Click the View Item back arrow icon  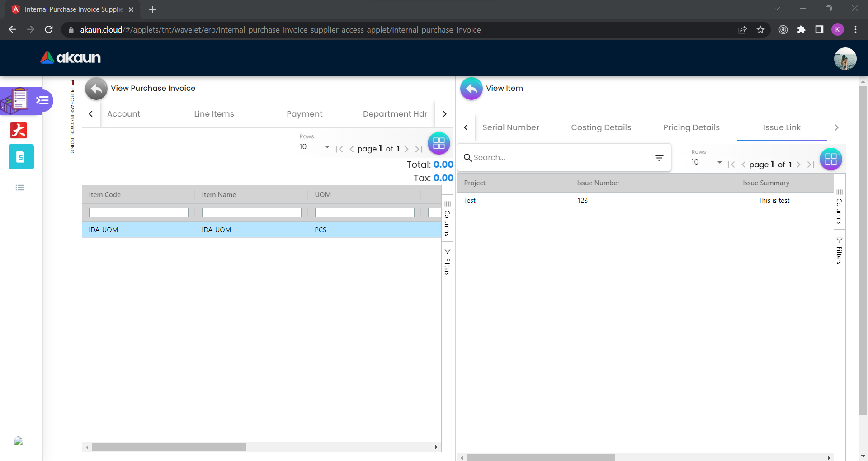[471, 89]
